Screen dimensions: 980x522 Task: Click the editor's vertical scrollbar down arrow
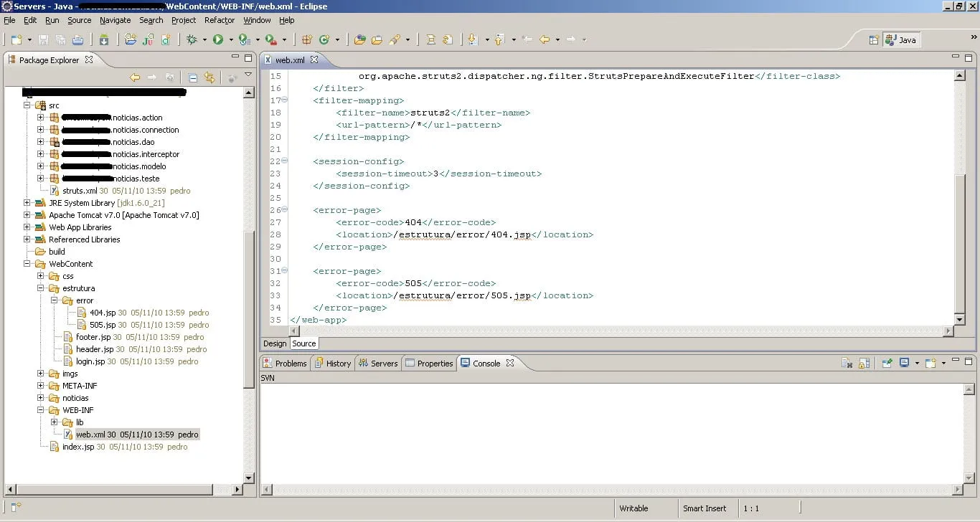(x=960, y=319)
